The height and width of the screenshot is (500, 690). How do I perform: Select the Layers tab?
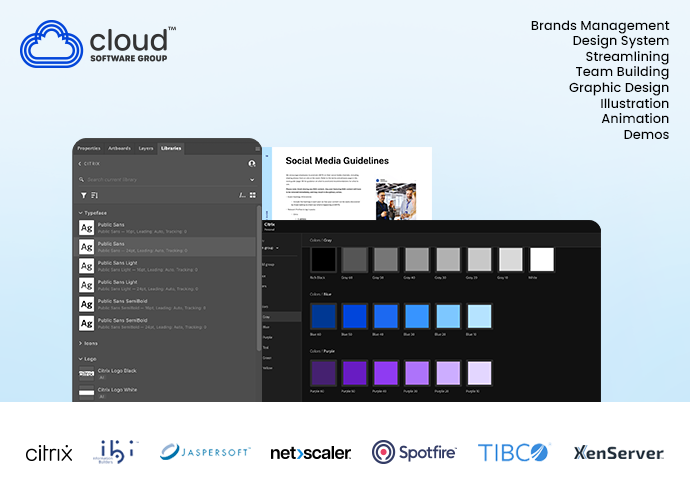[146, 148]
